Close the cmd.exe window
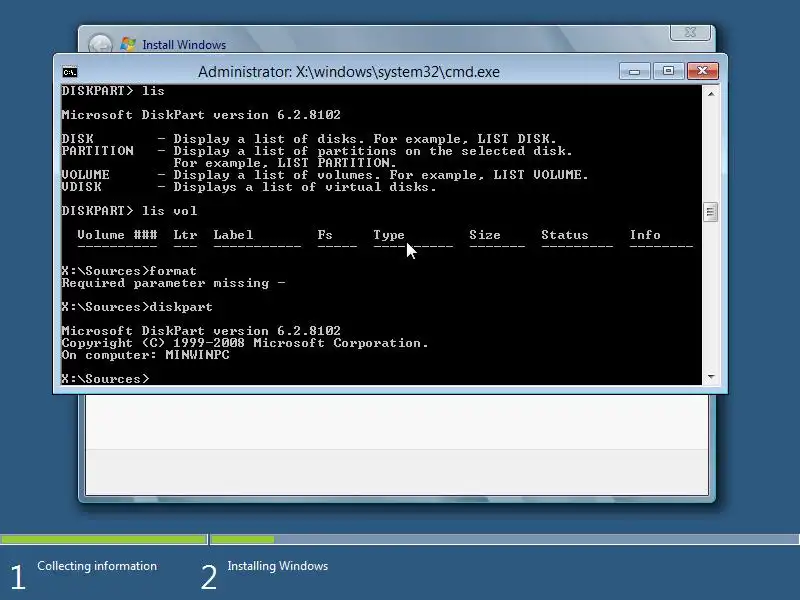Viewport: 800px width, 600px height. click(x=703, y=71)
